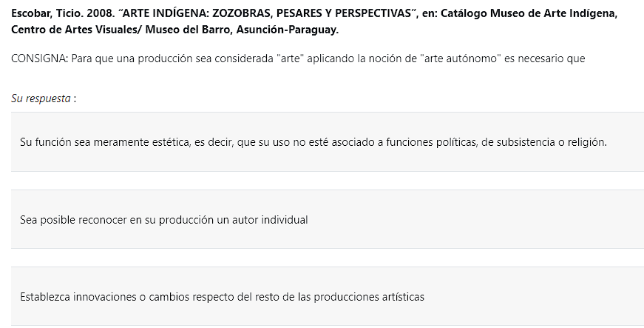Click the 'Su respuesta' label

[x=41, y=98]
